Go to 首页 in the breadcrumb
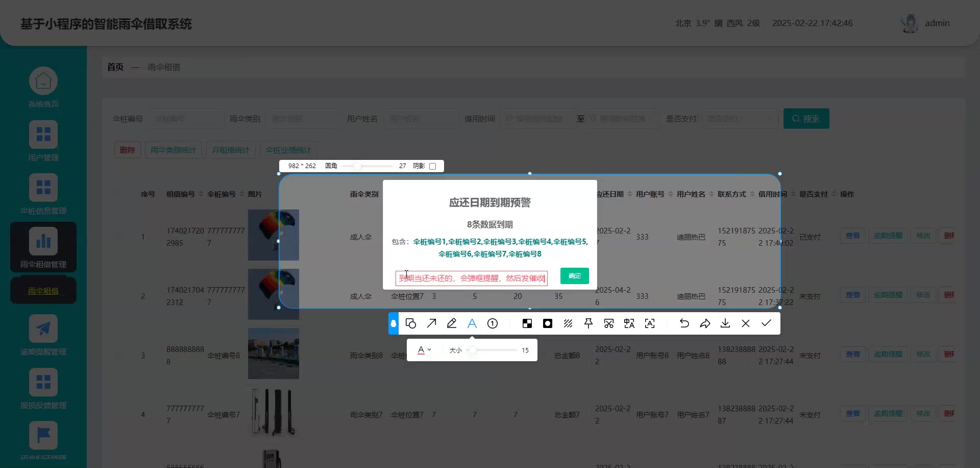This screenshot has width=980, height=468. point(115,67)
